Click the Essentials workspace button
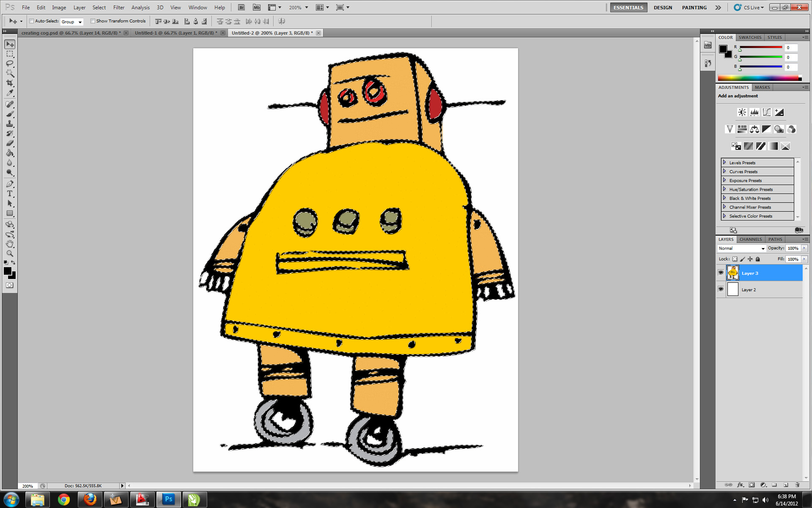Viewport: 812px width, 508px height. tap(628, 8)
